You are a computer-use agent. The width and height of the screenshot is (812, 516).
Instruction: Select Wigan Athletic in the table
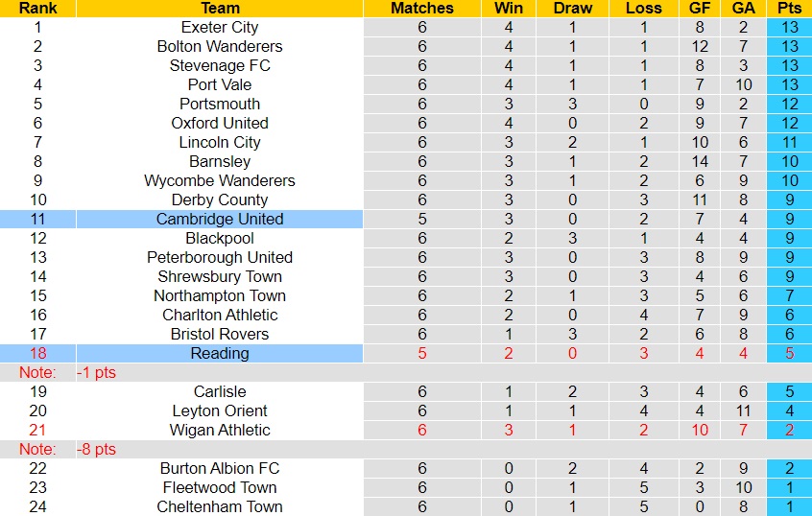pos(220,430)
